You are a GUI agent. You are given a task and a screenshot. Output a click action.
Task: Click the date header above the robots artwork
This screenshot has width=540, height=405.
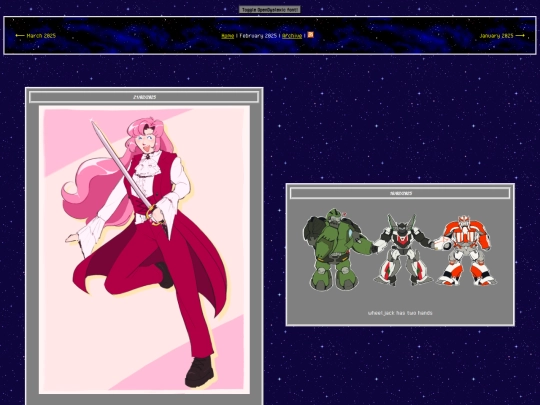click(x=400, y=193)
